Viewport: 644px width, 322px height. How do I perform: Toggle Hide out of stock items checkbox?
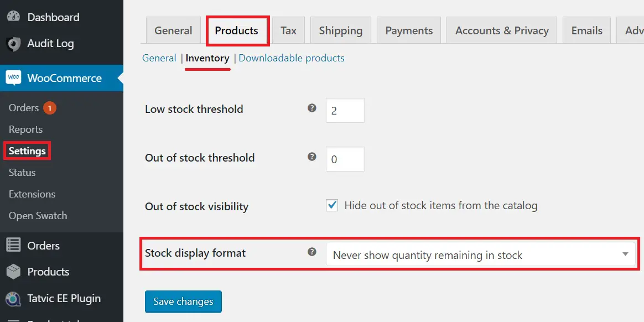[x=332, y=205]
